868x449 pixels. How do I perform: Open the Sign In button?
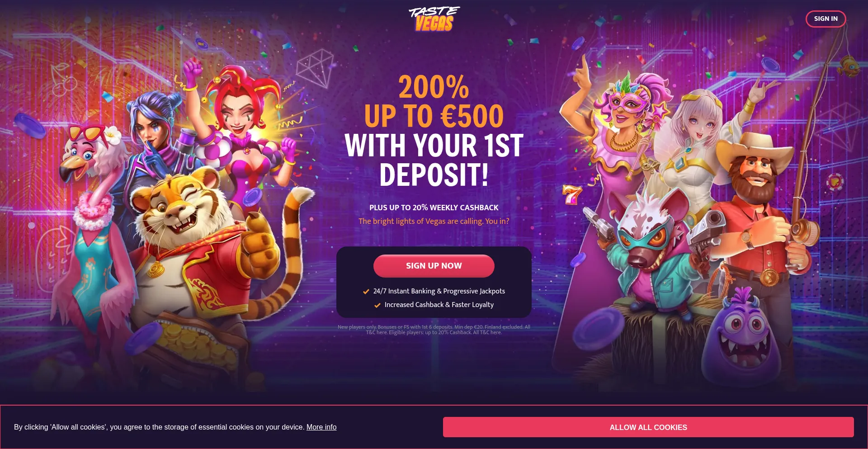coord(826,19)
